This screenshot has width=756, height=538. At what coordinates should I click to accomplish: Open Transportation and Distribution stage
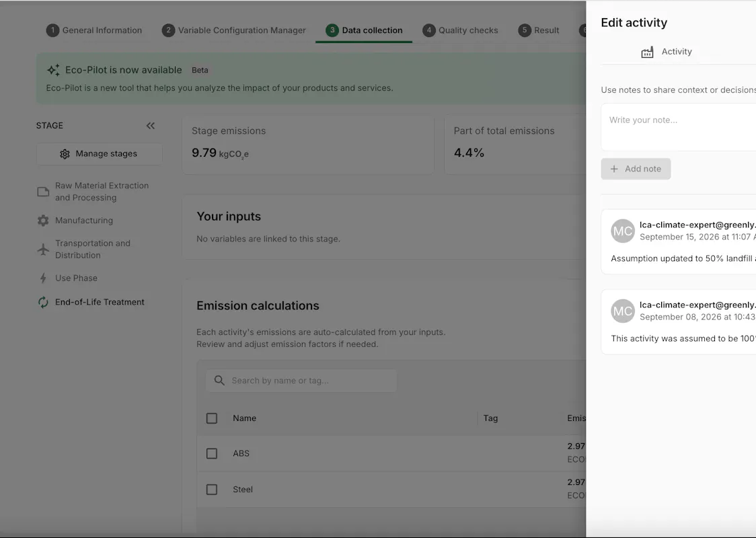pyautogui.click(x=84, y=249)
